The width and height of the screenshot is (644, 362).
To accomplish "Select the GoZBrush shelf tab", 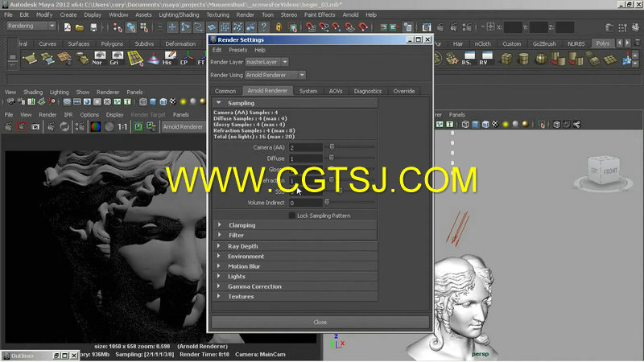I will pos(544,44).
